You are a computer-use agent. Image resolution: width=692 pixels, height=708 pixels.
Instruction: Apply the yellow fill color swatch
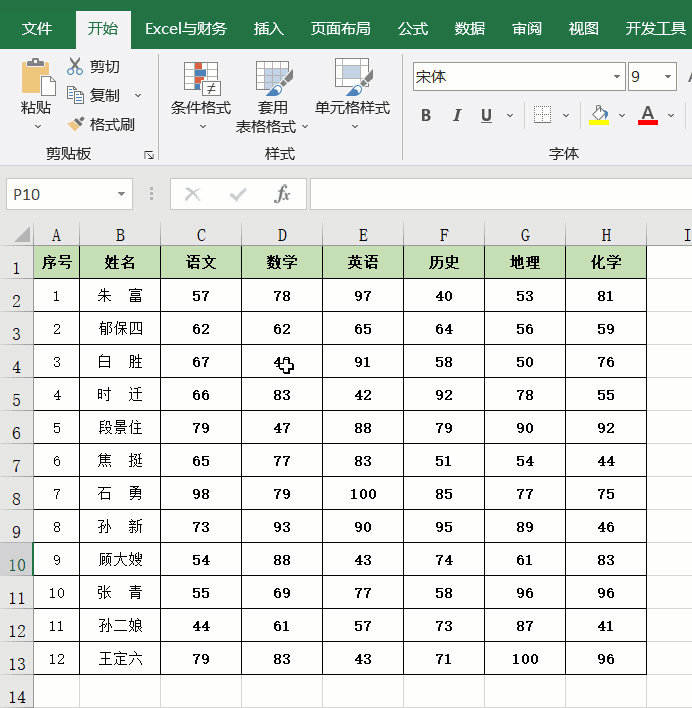600,115
